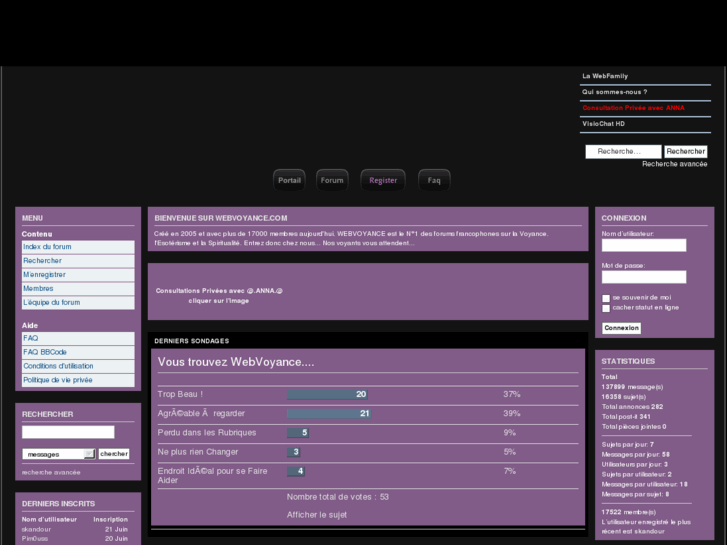This screenshot has width=727, height=545.
Task: Open Conditions d'utilisation entry
Action: (78, 366)
